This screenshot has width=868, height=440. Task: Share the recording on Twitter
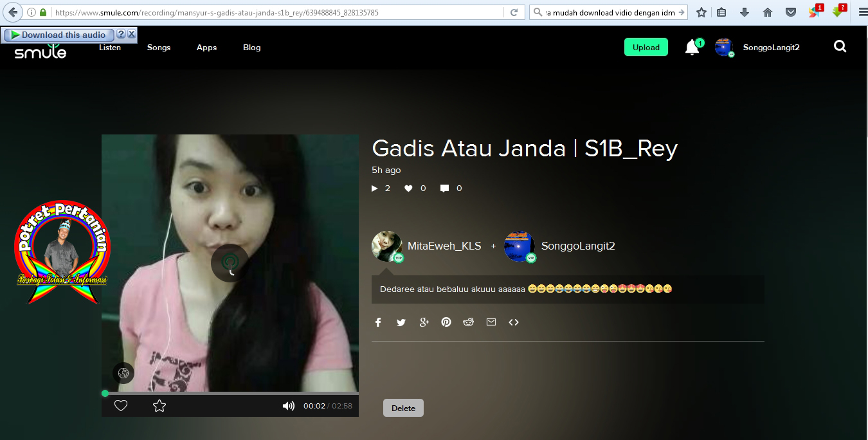pos(401,322)
